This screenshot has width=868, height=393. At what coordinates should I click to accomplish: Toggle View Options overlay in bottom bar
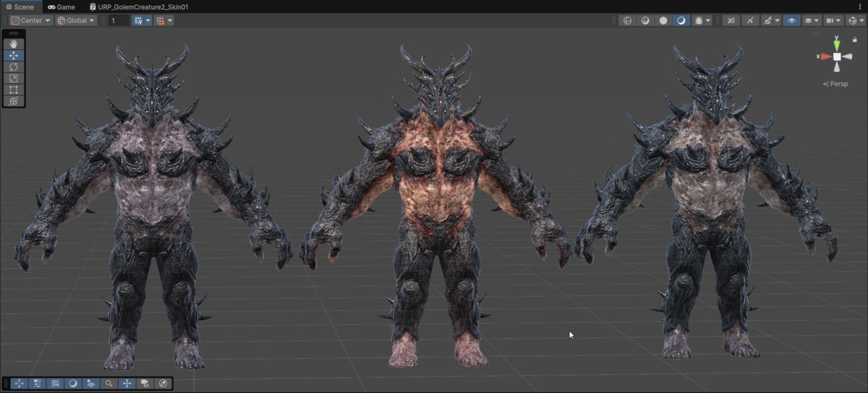[x=91, y=384]
